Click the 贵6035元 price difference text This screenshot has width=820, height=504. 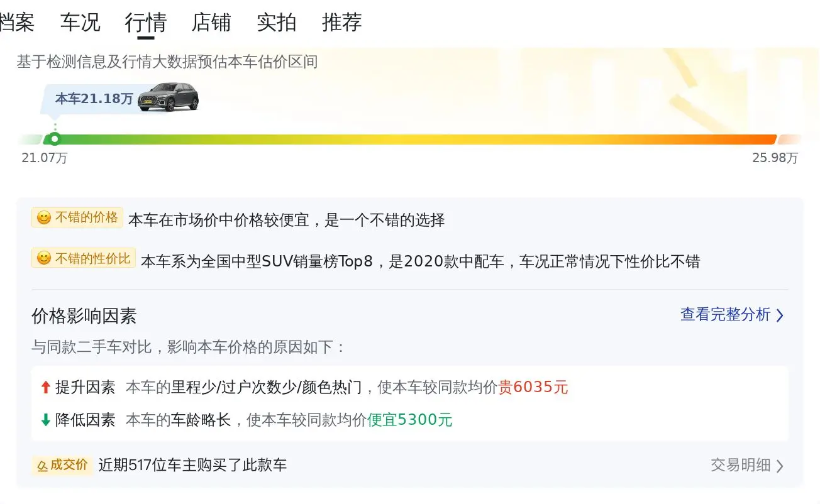(x=533, y=388)
